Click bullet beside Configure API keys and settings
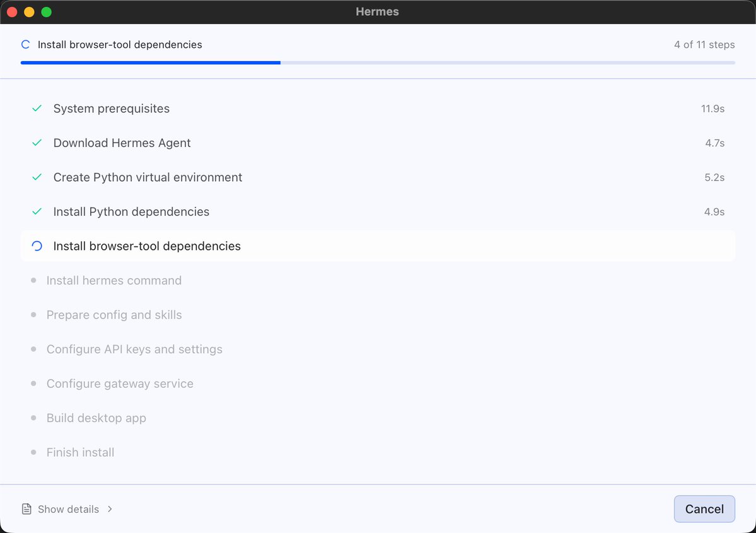The image size is (756, 533). (33, 349)
